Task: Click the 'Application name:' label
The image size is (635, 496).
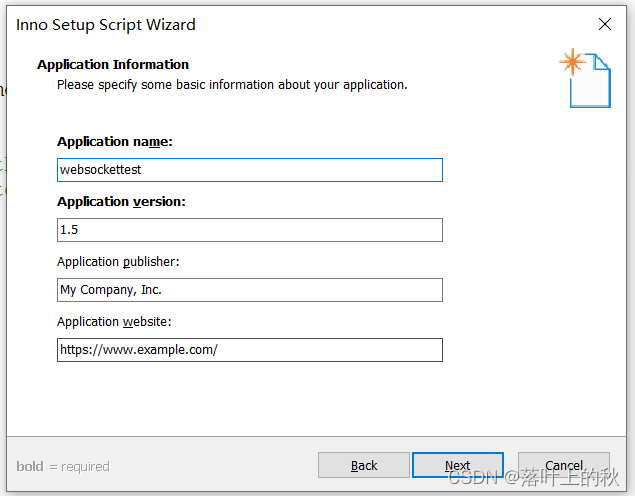Action: (x=115, y=142)
